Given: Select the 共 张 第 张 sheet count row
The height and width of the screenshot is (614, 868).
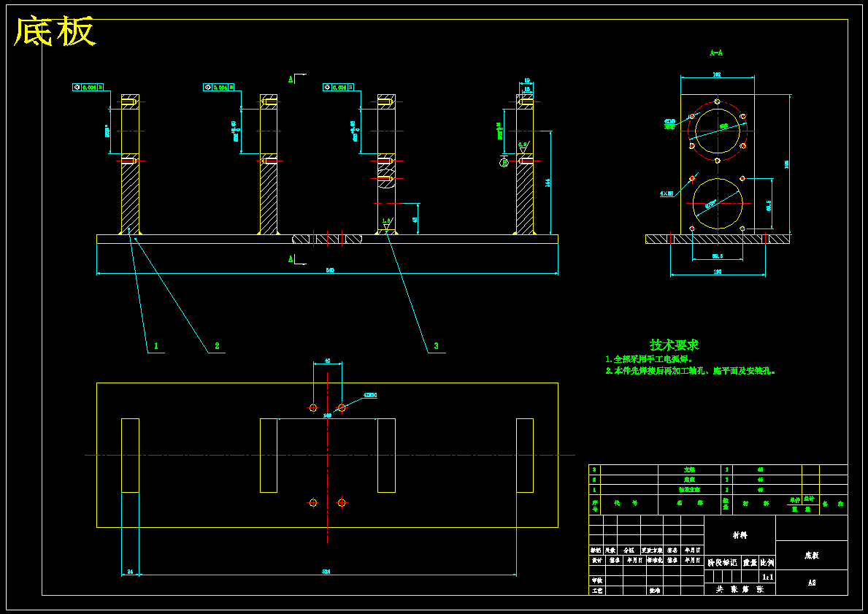Looking at the screenshot, I should tap(740, 590).
